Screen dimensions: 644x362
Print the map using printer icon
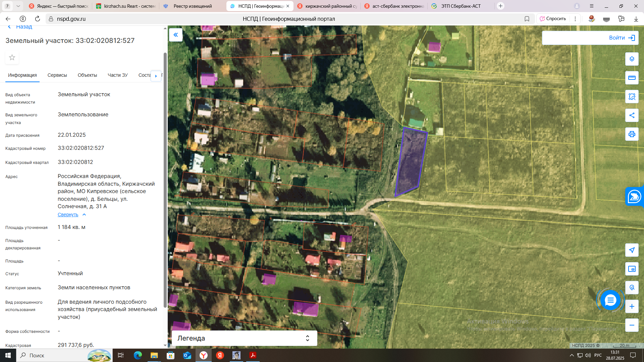click(x=632, y=134)
